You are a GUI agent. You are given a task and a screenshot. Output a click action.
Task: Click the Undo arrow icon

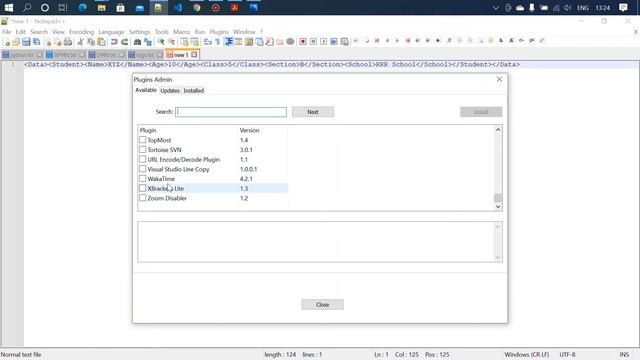(114, 42)
